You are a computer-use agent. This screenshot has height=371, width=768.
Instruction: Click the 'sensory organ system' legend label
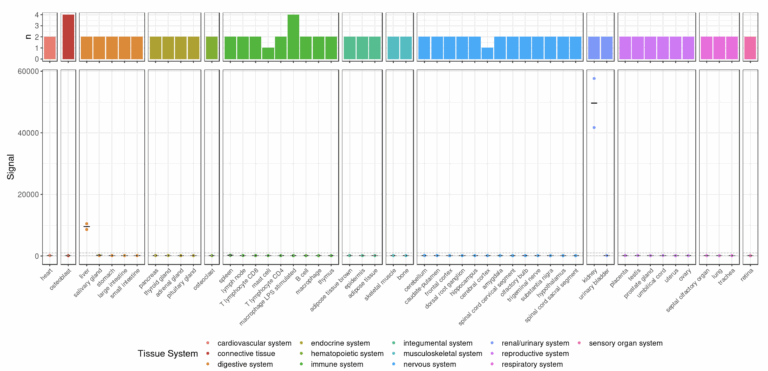click(x=625, y=343)
